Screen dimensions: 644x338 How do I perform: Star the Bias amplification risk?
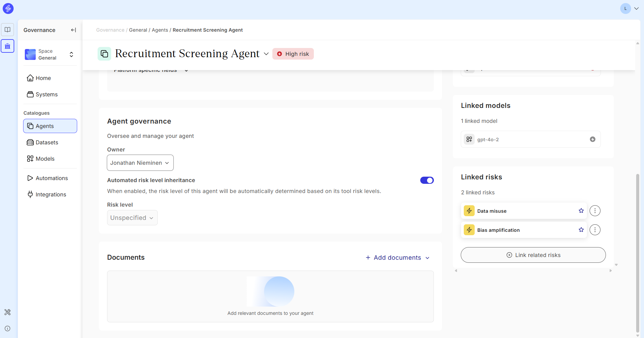coord(581,230)
